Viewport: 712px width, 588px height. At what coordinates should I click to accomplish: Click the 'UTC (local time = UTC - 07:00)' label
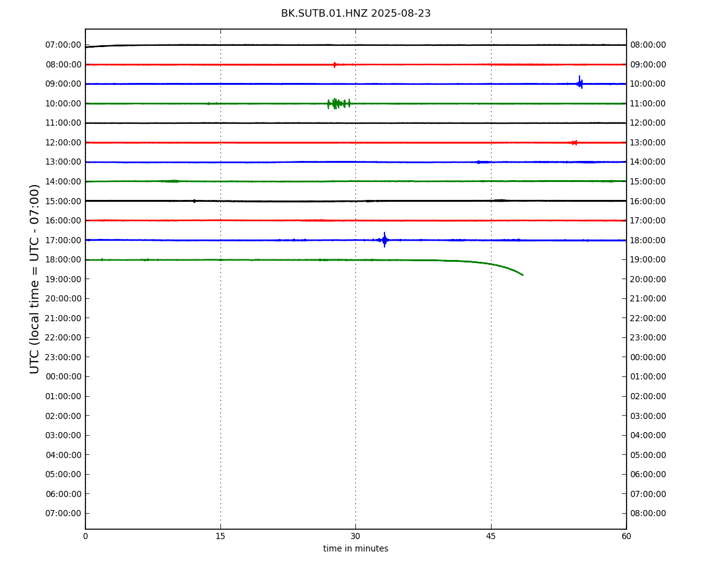(x=35, y=279)
